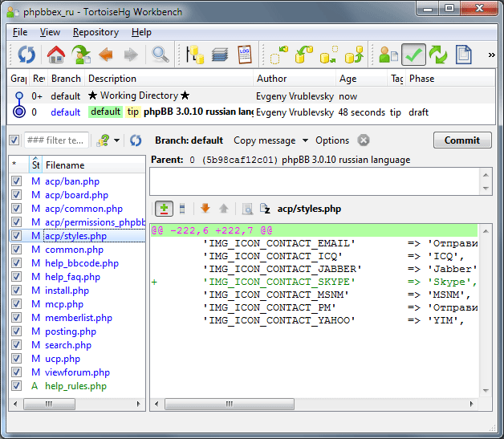Image resolution: width=504 pixels, height=439 pixels.
Task: Open the Options button
Action: [332, 140]
